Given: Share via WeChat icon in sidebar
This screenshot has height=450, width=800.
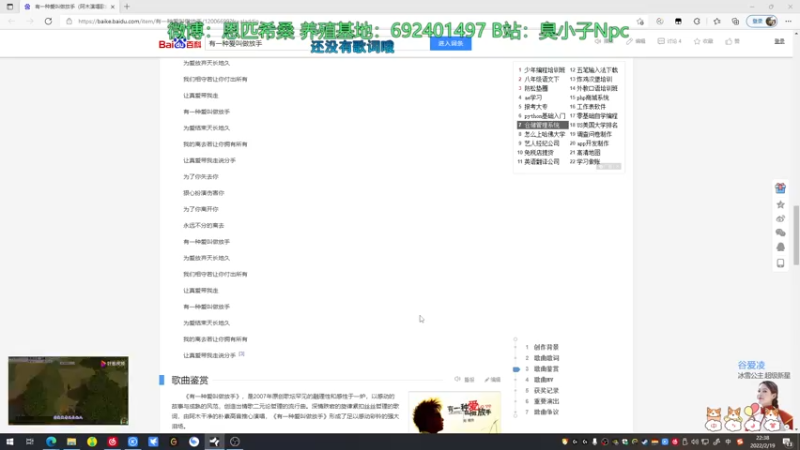Looking at the screenshot, I should click(x=780, y=233).
